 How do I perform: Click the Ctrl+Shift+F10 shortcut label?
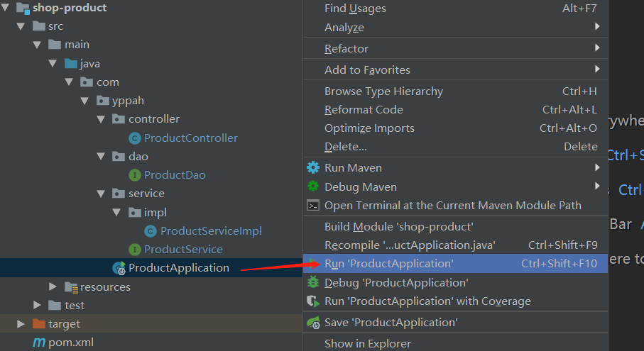(559, 264)
